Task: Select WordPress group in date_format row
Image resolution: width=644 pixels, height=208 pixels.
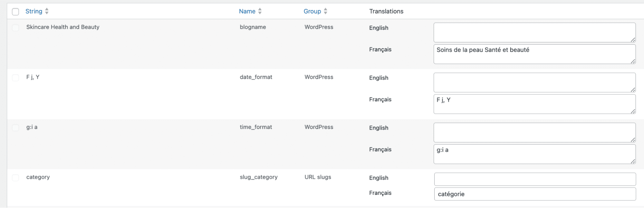Action: tap(319, 77)
